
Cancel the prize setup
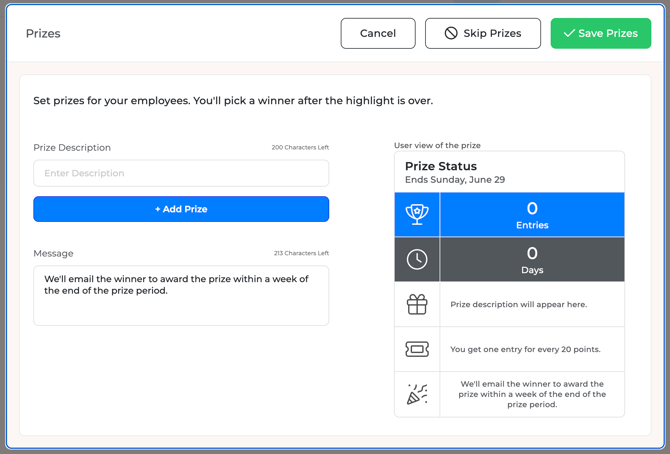point(378,33)
